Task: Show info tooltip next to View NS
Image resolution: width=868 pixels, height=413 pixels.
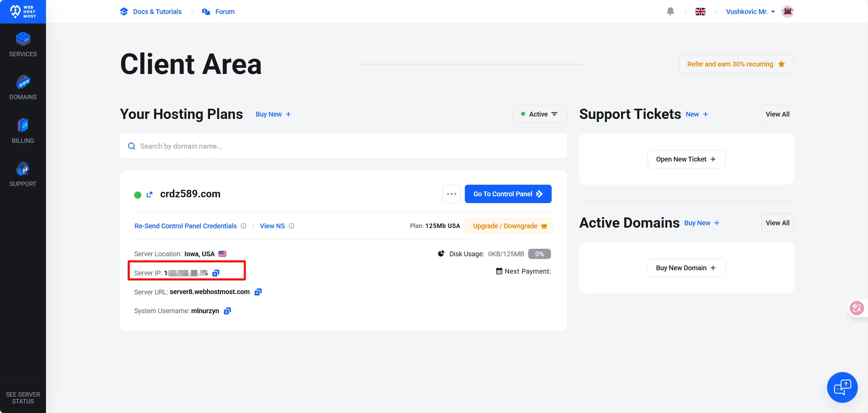Action: point(291,226)
